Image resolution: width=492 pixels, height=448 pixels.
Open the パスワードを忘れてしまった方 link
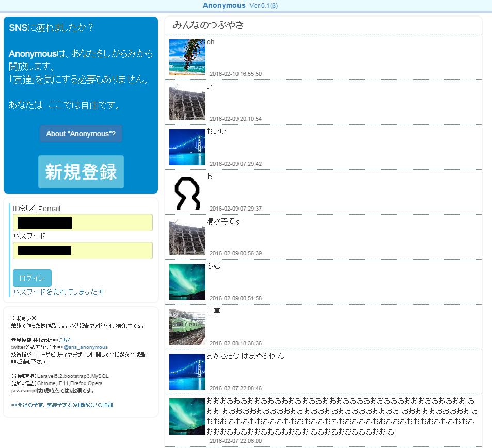58,292
